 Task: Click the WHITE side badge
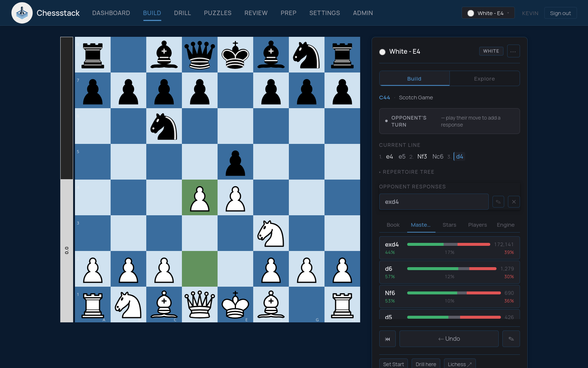pos(491,51)
